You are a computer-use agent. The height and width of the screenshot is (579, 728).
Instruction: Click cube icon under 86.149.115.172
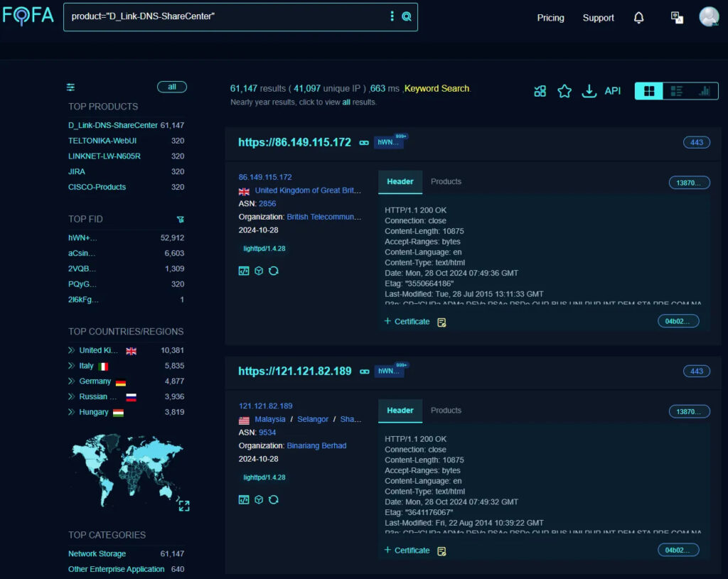click(259, 271)
